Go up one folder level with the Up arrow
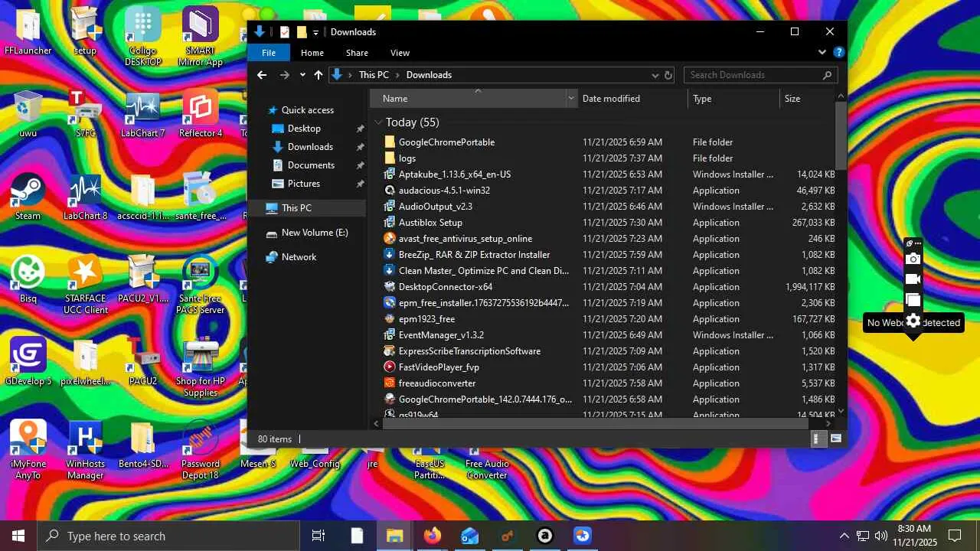The image size is (980, 551). pyautogui.click(x=318, y=75)
